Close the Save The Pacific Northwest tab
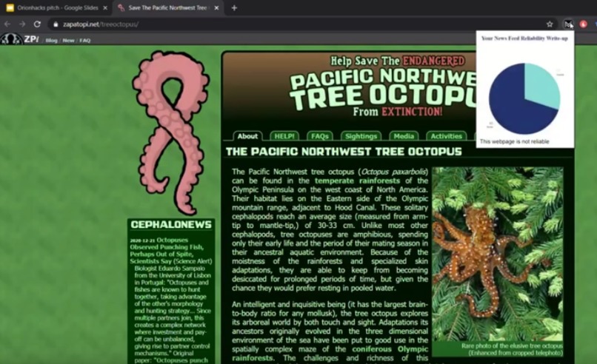Image resolution: width=597 pixels, height=364 pixels. [216, 7]
